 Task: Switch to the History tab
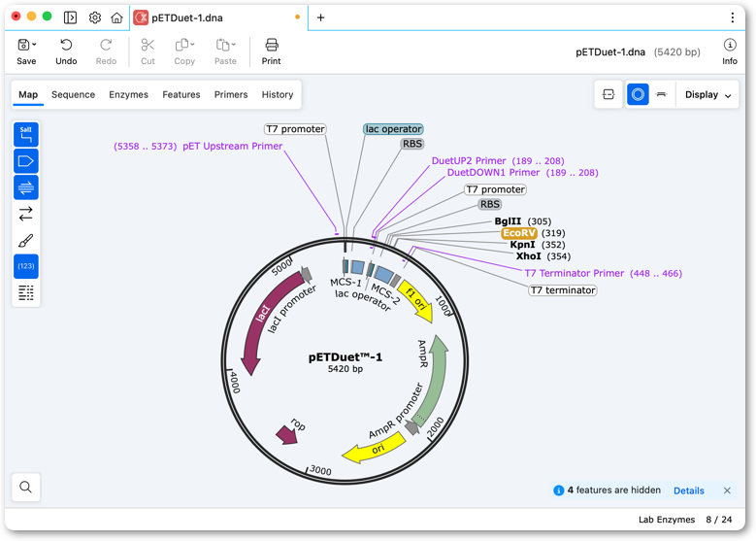click(x=278, y=94)
